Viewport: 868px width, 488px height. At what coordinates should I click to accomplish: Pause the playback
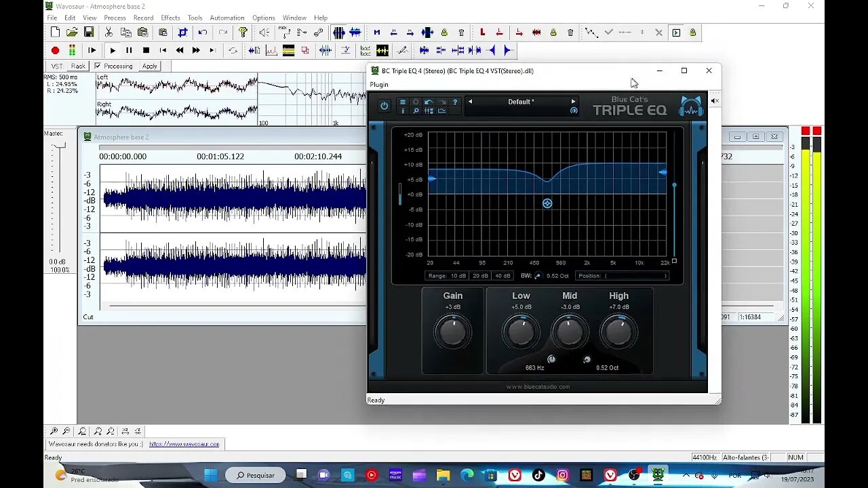[129, 50]
